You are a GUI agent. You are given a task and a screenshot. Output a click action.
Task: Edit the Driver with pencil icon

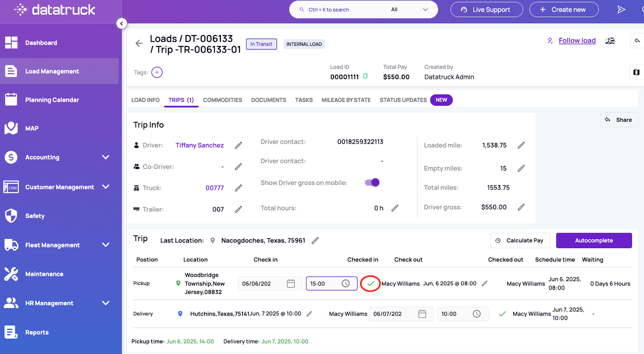(x=239, y=145)
